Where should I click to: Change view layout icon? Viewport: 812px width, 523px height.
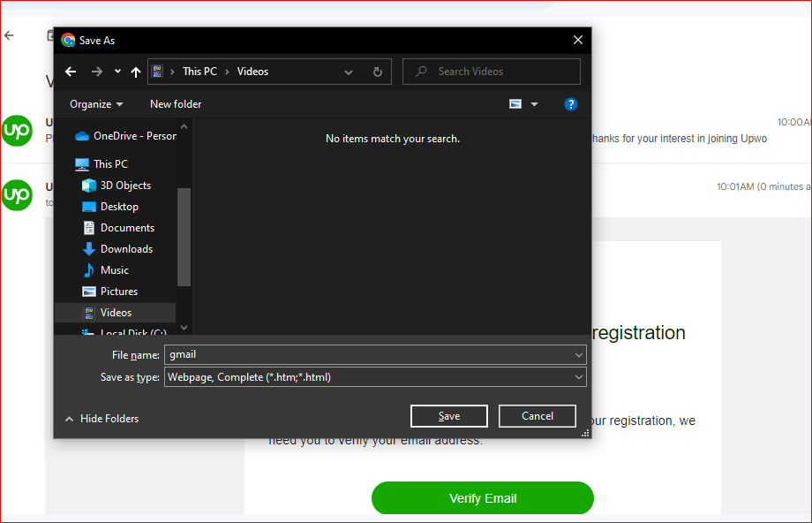pyautogui.click(x=515, y=104)
